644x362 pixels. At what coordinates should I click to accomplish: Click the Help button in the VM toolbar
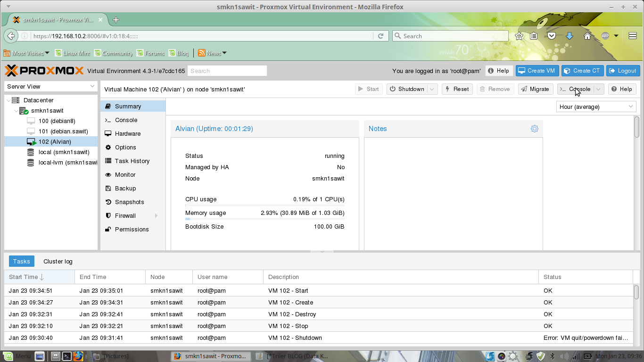(622, 89)
